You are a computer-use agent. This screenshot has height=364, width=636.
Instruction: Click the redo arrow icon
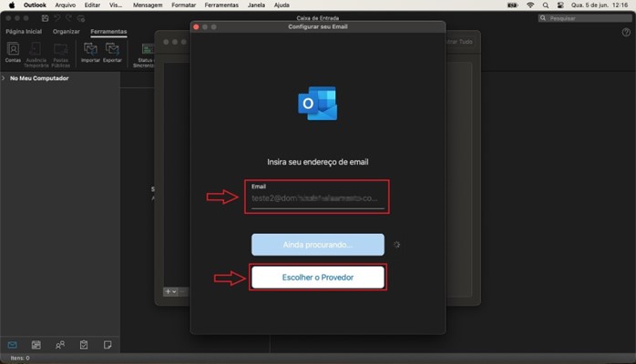[x=68, y=18]
